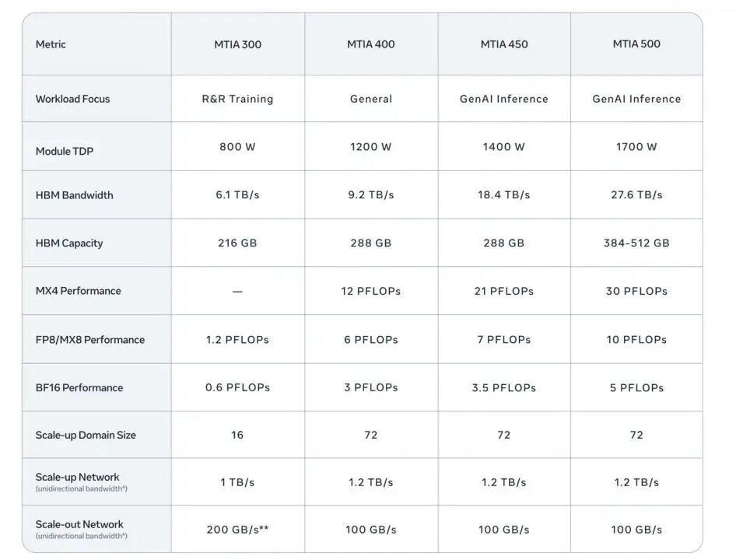Select the Metric header cell
Image resolution: width=736 pixels, height=560 pixels.
coord(51,44)
